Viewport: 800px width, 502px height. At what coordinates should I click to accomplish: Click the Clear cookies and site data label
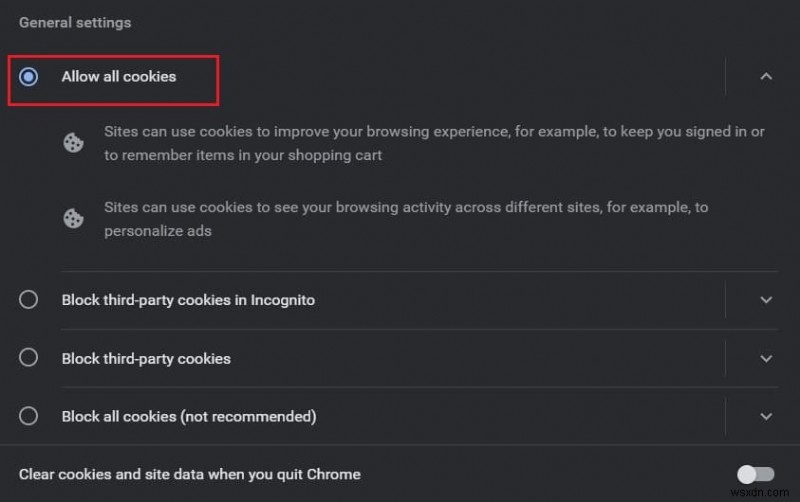coord(190,474)
